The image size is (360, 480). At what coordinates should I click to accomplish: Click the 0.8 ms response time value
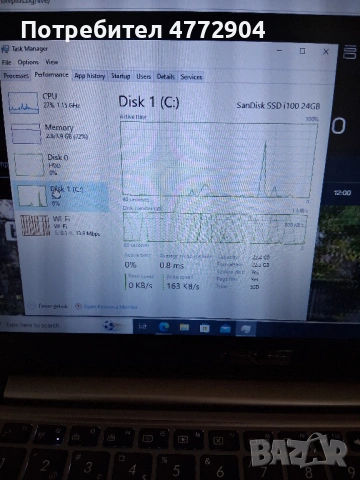click(x=171, y=266)
